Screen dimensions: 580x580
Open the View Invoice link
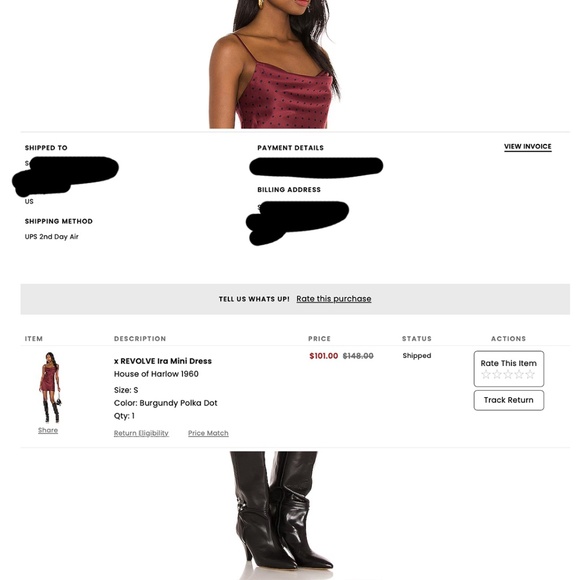527,146
